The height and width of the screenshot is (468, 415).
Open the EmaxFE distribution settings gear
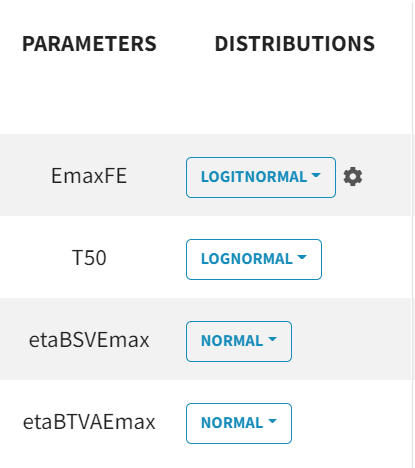[x=353, y=177]
